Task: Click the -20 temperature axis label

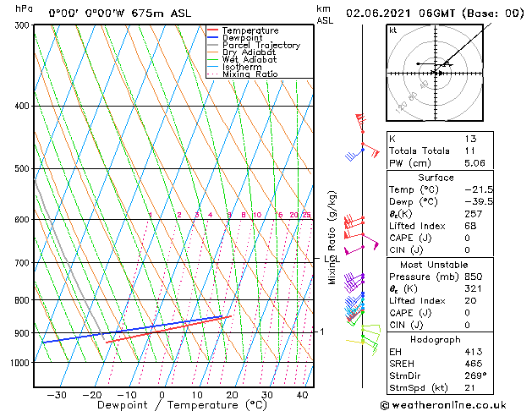Action: pyautogui.click(x=91, y=395)
